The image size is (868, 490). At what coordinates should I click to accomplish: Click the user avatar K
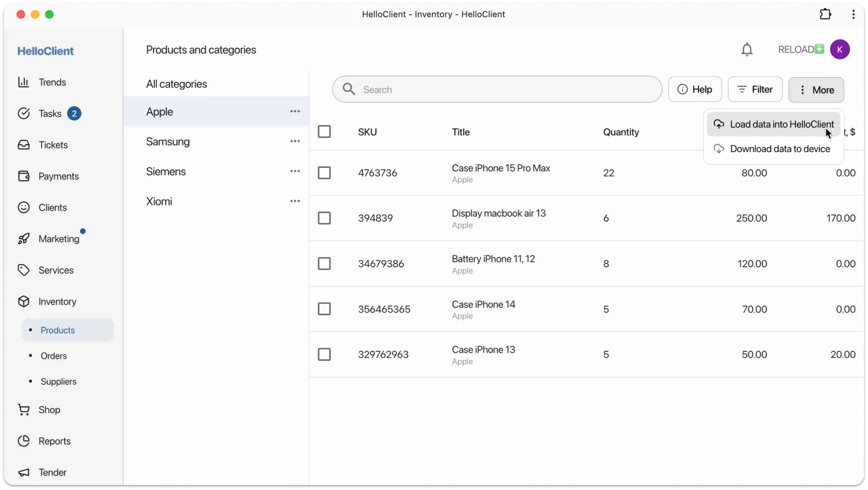[841, 49]
